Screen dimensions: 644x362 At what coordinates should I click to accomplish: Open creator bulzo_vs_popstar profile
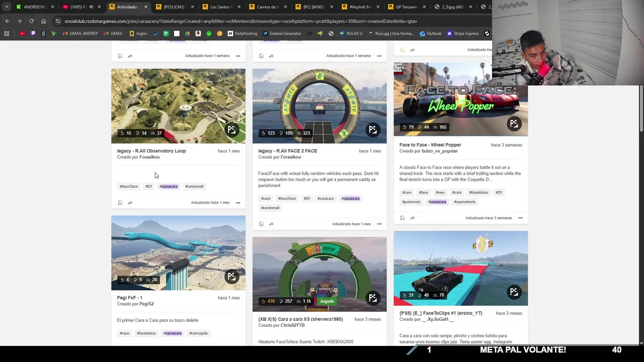tap(440, 151)
